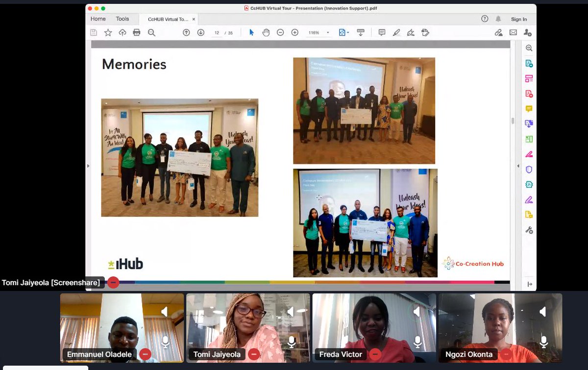The width and height of the screenshot is (588, 370).
Task: Expand the left navigation pane arrow
Action: click(x=88, y=166)
